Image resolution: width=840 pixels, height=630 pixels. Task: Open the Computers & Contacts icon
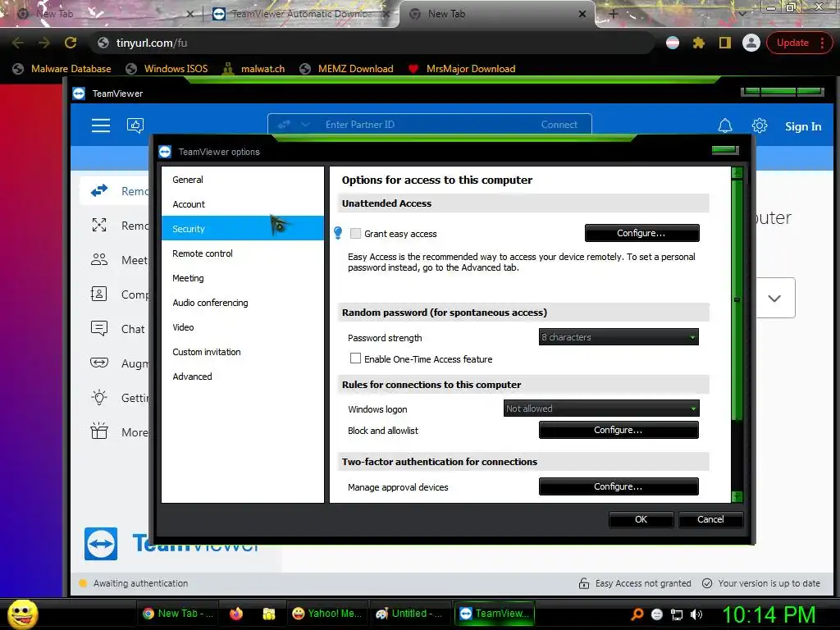tap(99, 294)
